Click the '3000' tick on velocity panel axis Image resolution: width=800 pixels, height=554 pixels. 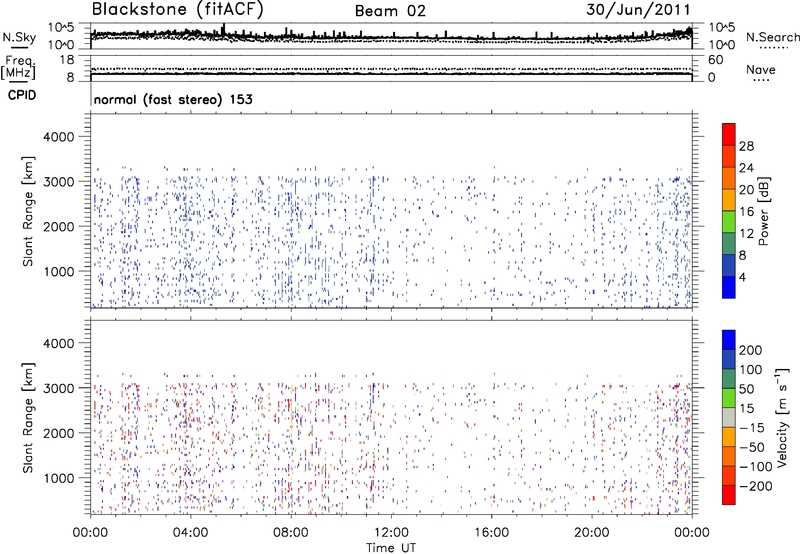click(x=59, y=388)
